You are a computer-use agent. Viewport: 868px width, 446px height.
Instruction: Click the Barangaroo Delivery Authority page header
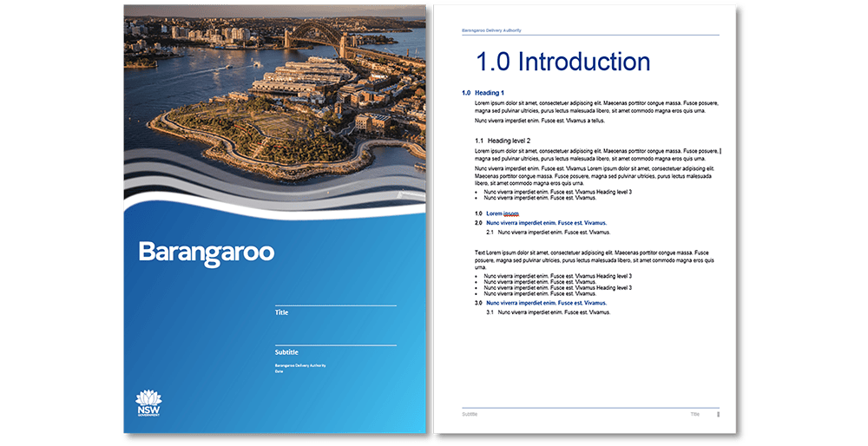pos(491,30)
